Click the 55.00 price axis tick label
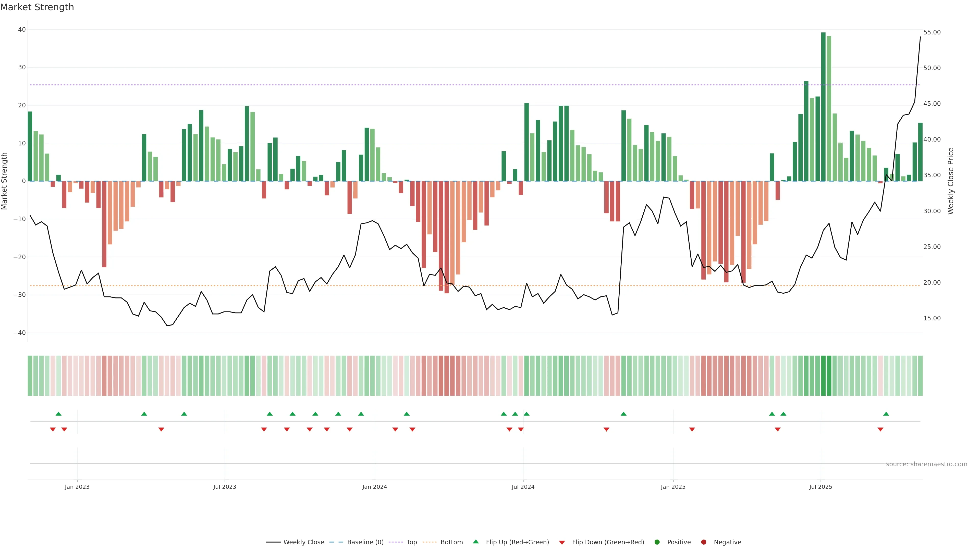 coord(932,32)
